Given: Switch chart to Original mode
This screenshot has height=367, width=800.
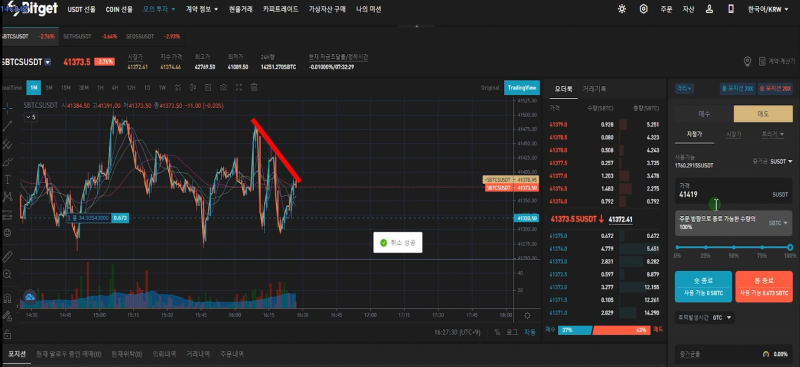Looking at the screenshot, I should (490, 88).
